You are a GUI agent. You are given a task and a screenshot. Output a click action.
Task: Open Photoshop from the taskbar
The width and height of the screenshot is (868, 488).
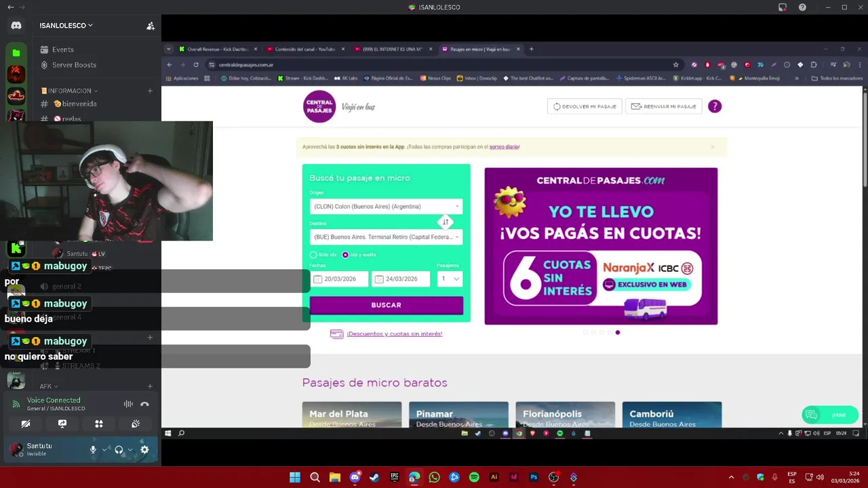pos(534,477)
